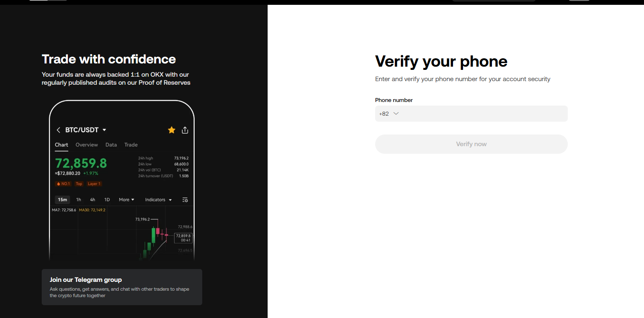Click the Top tag
This screenshot has height=318, width=644.
click(79, 184)
